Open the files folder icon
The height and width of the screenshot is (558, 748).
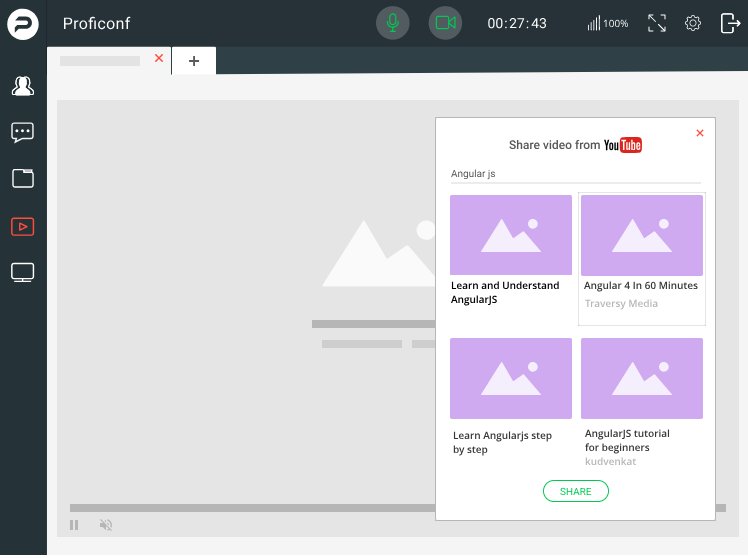point(22,178)
